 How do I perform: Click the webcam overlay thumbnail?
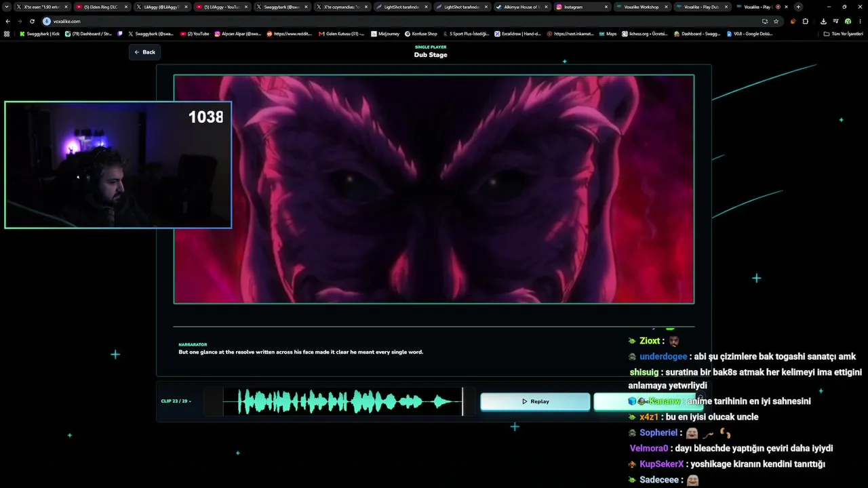click(x=118, y=165)
